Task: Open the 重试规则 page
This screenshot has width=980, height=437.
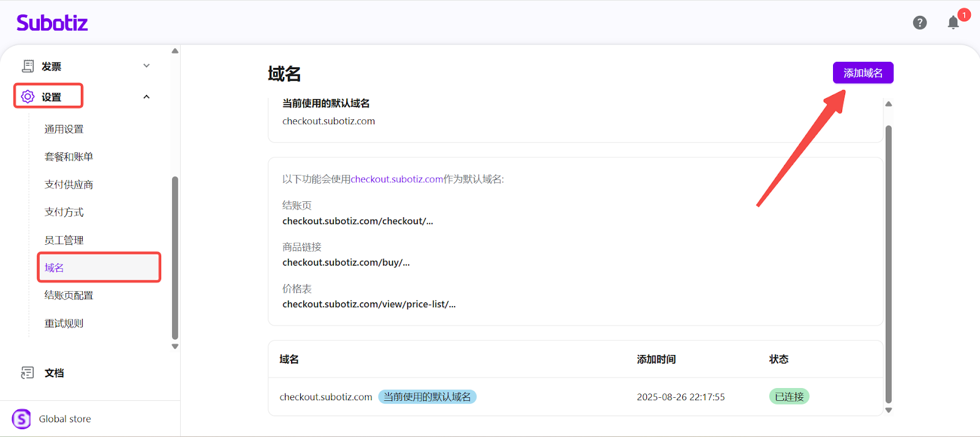Action: pyautogui.click(x=64, y=324)
